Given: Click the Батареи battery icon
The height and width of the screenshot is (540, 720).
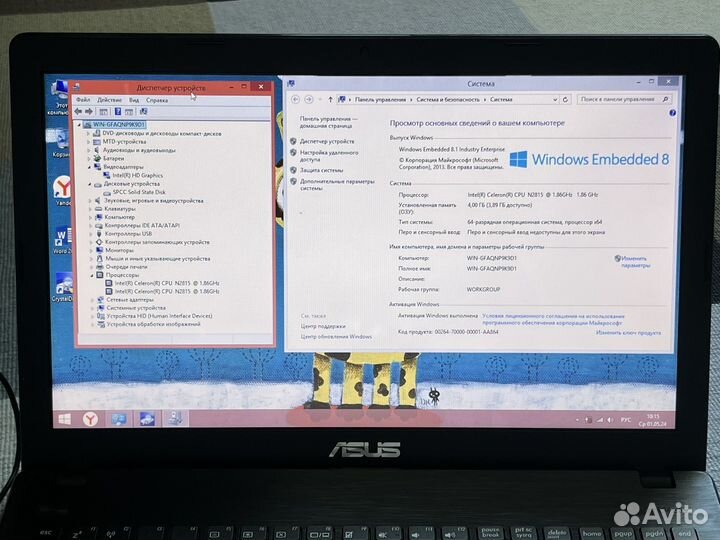Looking at the screenshot, I should coord(97,158).
